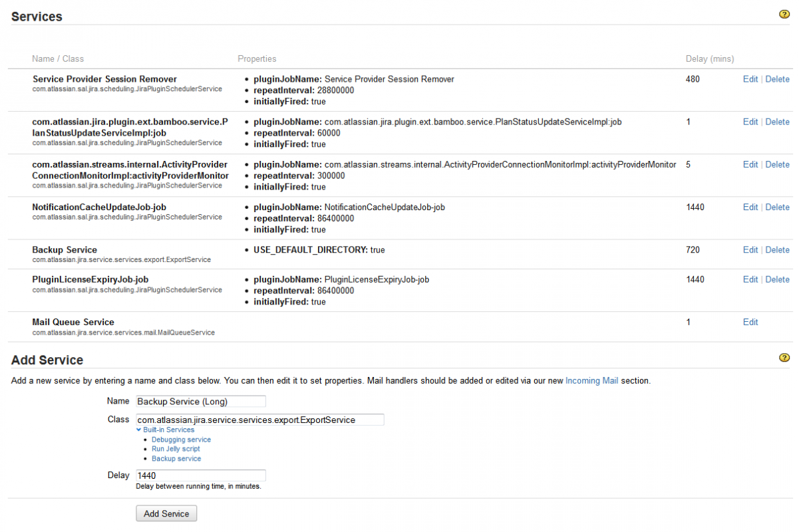This screenshot has height=532, width=799.
Task: Pick the Backup service built-in option
Action: click(176, 459)
